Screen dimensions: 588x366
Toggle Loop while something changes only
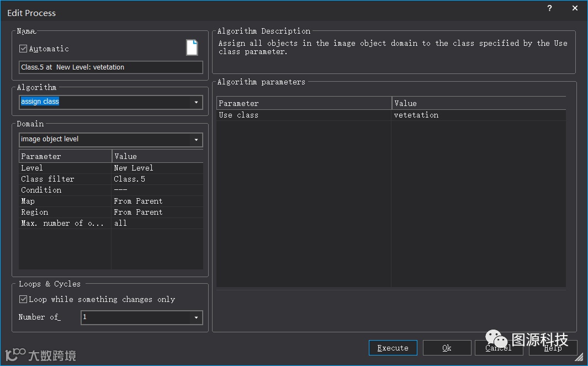[23, 299]
